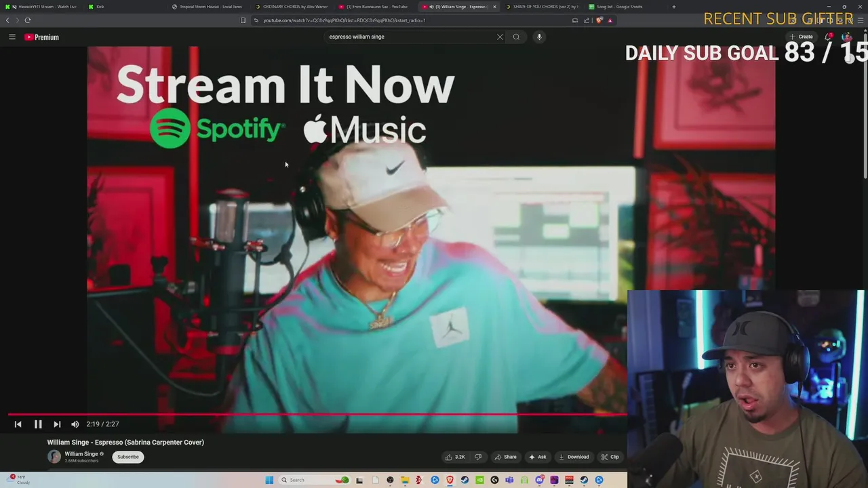Open Microsoft Teams from the taskbar
Image resolution: width=868 pixels, height=488 pixels.
(509, 480)
